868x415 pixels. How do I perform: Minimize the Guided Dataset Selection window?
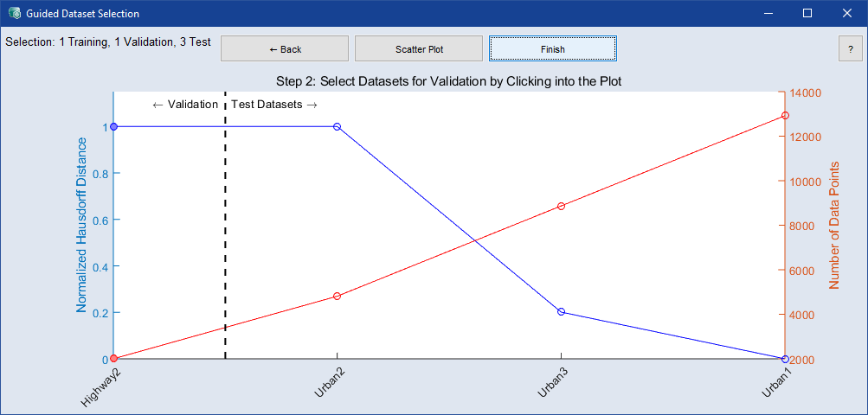[767, 14]
